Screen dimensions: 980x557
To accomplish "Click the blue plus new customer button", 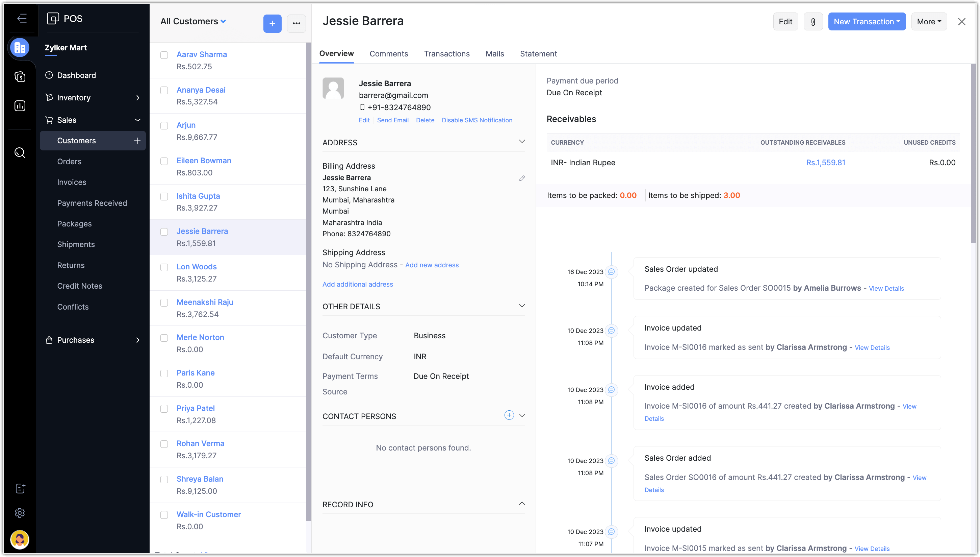I will 272,24.
